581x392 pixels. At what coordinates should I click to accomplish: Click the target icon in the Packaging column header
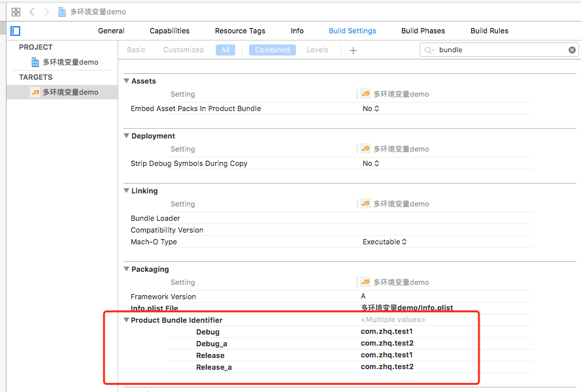pos(365,282)
